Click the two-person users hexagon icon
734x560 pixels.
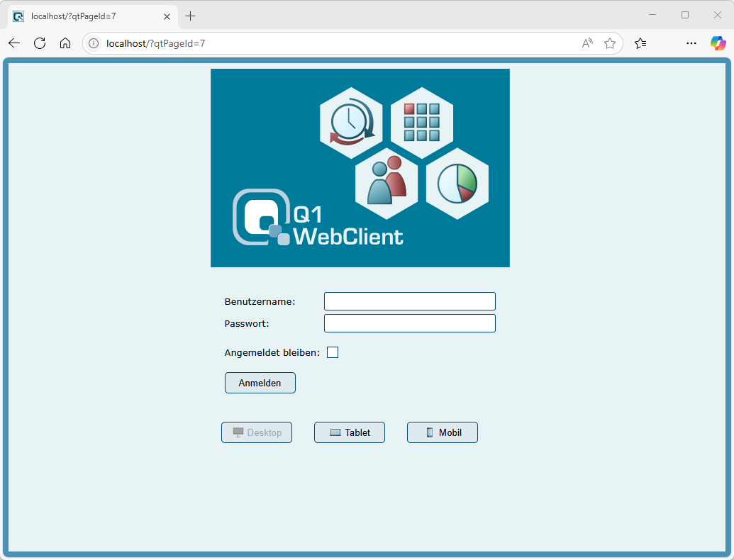pyautogui.click(x=387, y=184)
